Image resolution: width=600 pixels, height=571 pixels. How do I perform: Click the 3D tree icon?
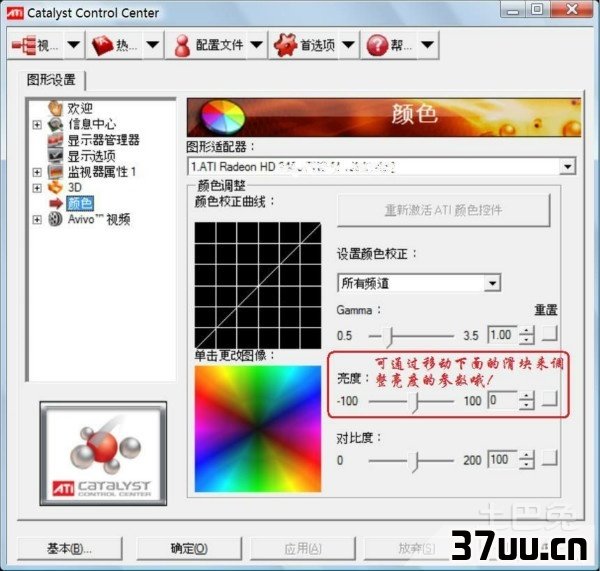click(55, 187)
